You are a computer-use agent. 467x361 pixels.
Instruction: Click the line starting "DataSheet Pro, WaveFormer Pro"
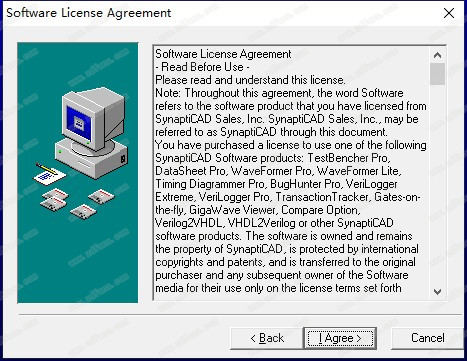(278, 171)
